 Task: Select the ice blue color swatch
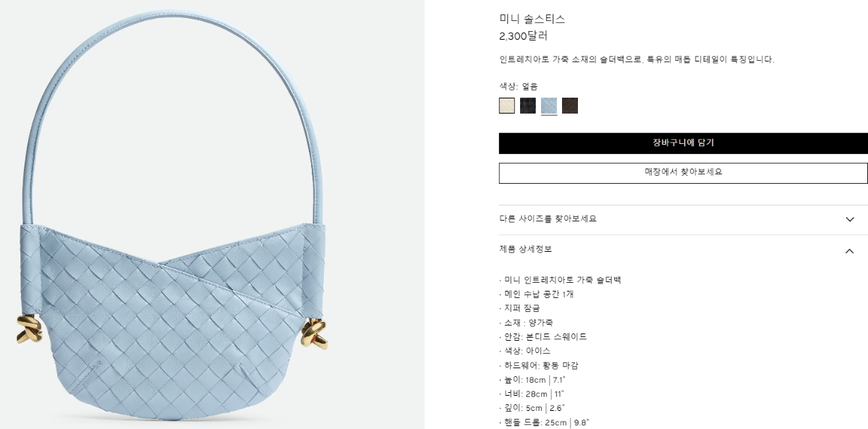(x=549, y=106)
